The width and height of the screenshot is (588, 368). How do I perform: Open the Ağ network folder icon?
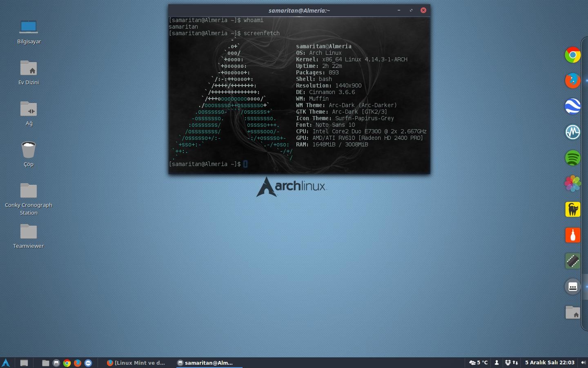[x=29, y=114]
